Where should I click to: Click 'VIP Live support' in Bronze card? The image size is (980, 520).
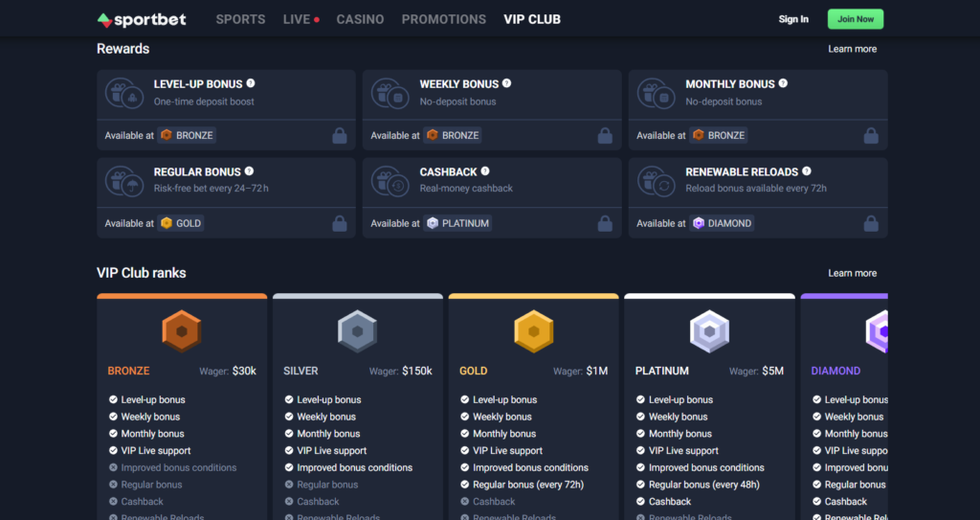(x=156, y=450)
